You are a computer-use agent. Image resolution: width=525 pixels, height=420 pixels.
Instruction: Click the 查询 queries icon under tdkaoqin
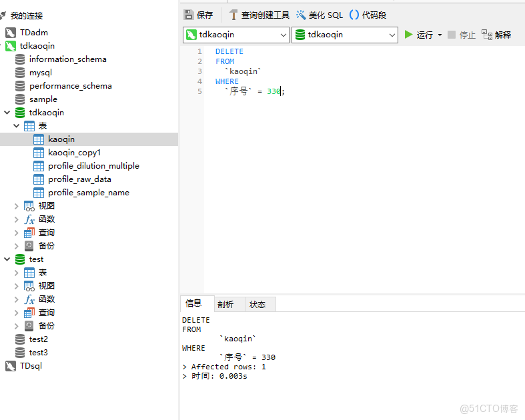coord(29,233)
